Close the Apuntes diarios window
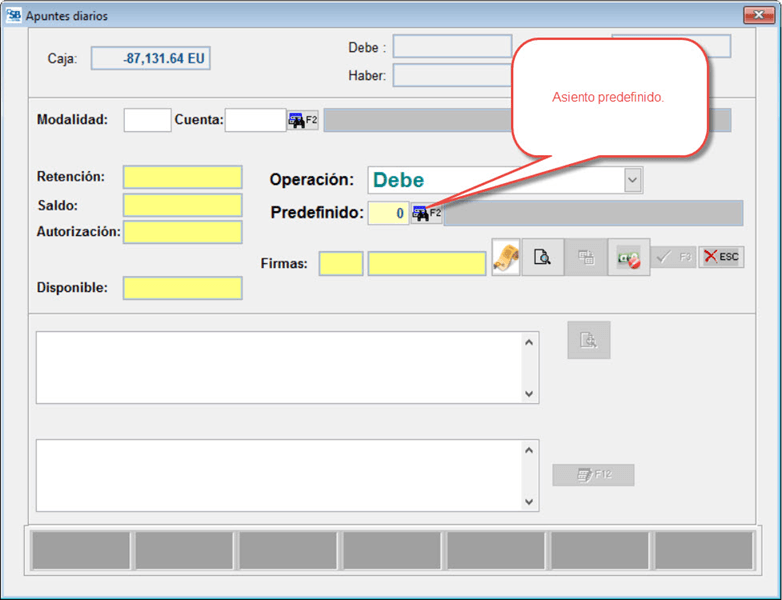782x600 pixels. (756, 15)
